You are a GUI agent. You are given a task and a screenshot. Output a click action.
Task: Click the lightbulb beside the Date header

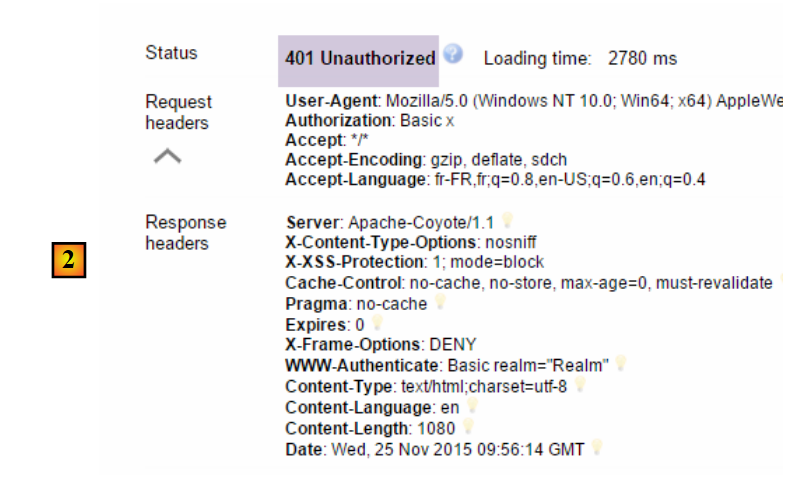click(x=596, y=448)
